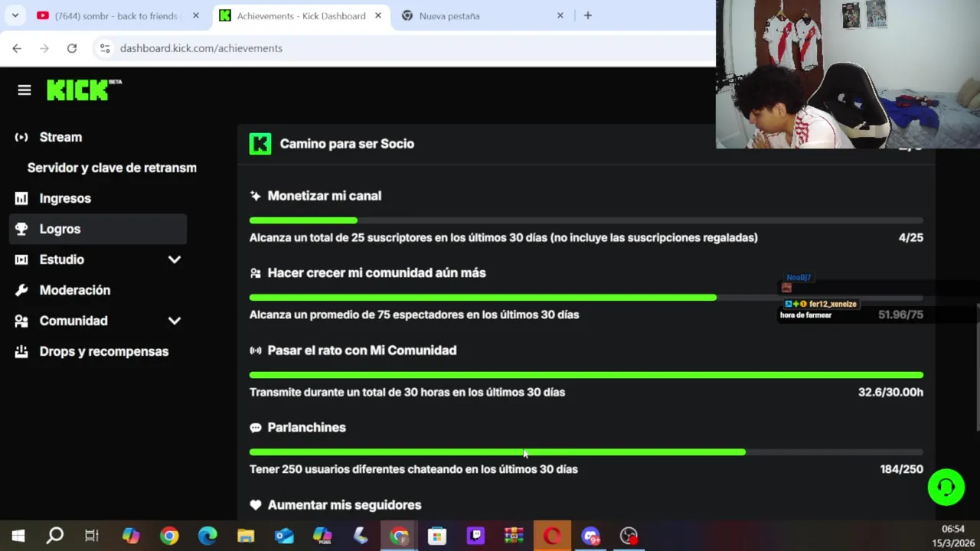Open Servidor y clave de retransmisión
Screen dimensions: 980x551
coord(112,168)
